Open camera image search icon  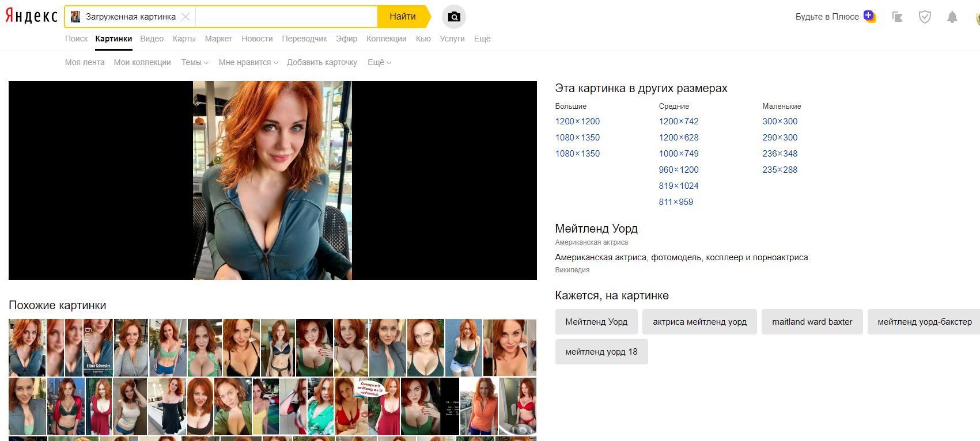pyautogui.click(x=454, y=17)
